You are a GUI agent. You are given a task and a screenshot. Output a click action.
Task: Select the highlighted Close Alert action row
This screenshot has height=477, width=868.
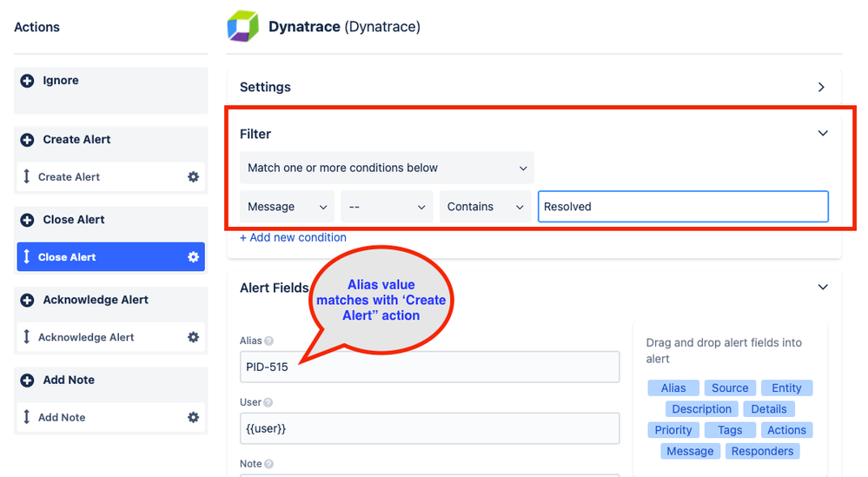click(110, 257)
